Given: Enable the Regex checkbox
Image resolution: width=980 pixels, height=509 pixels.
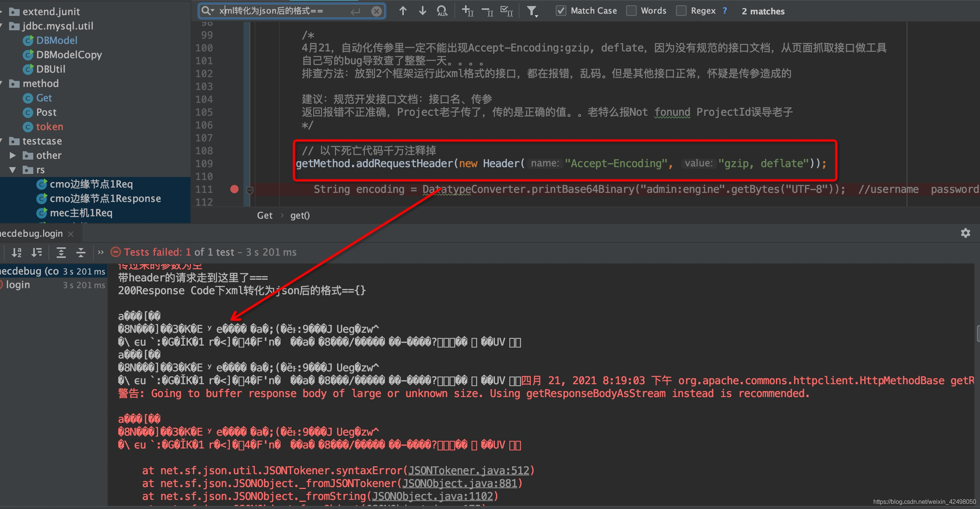Looking at the screenshot, I should pos(681,11).
